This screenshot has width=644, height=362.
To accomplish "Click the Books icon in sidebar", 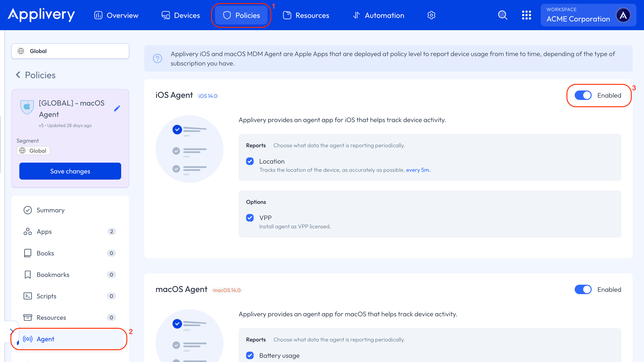I will [28, 253].
